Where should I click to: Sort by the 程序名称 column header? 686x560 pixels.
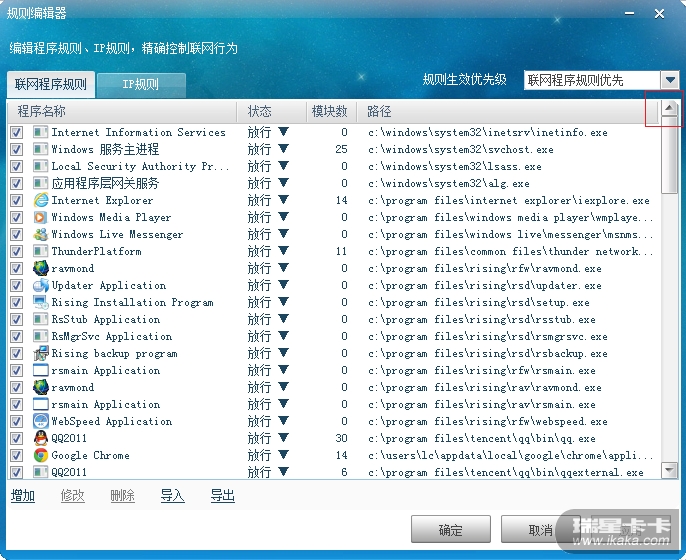click(x=122, y=112)
